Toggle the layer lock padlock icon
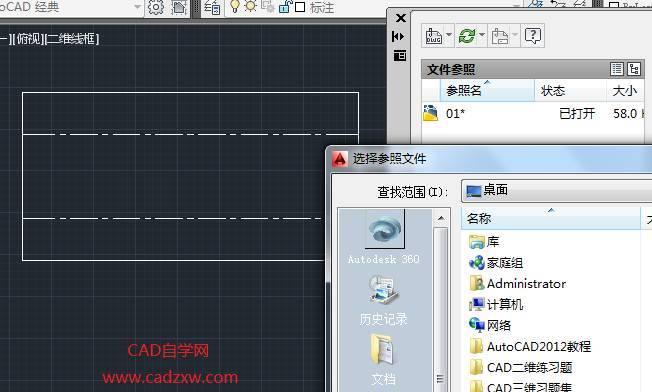Image resolution: width=652 pixels, height=392 pixels. click(x=284, y=6)
